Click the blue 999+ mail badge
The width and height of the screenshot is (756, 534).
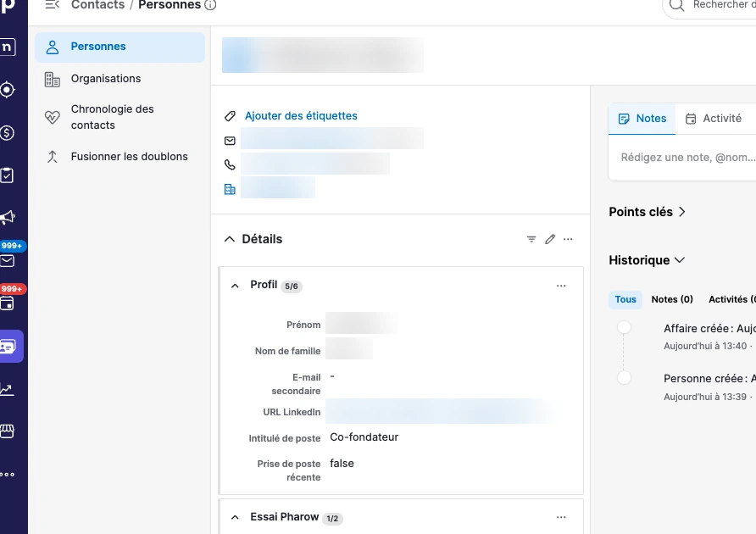point(13,246)
